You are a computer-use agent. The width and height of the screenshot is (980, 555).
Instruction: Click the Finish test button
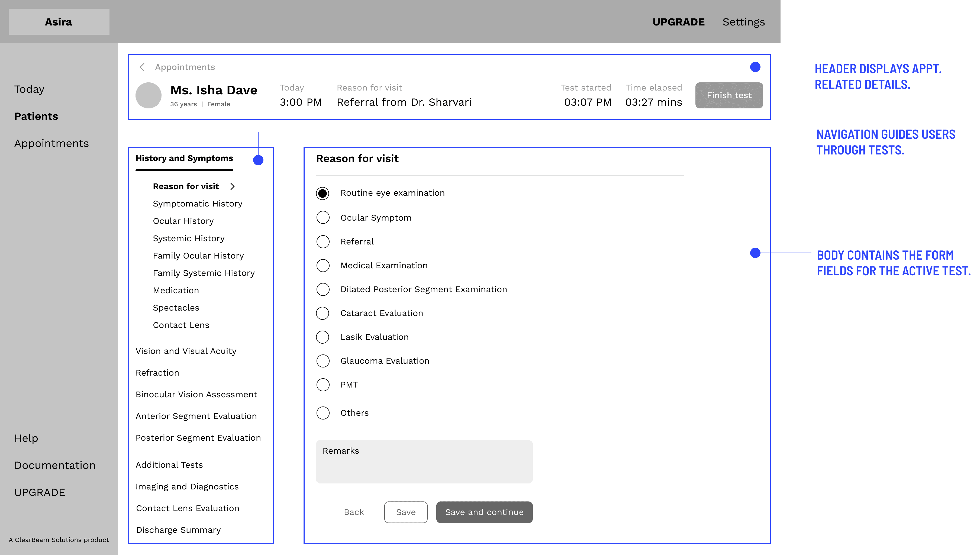click(x=729, y=95)
